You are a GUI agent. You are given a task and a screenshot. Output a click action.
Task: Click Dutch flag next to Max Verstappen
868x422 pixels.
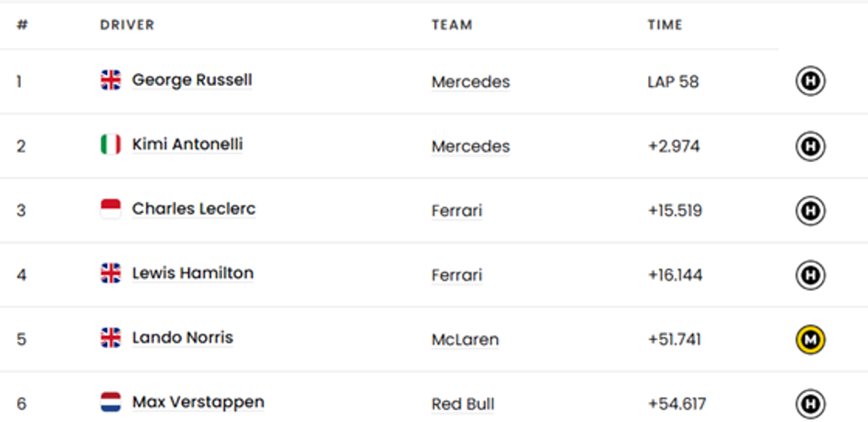(111, 402)
